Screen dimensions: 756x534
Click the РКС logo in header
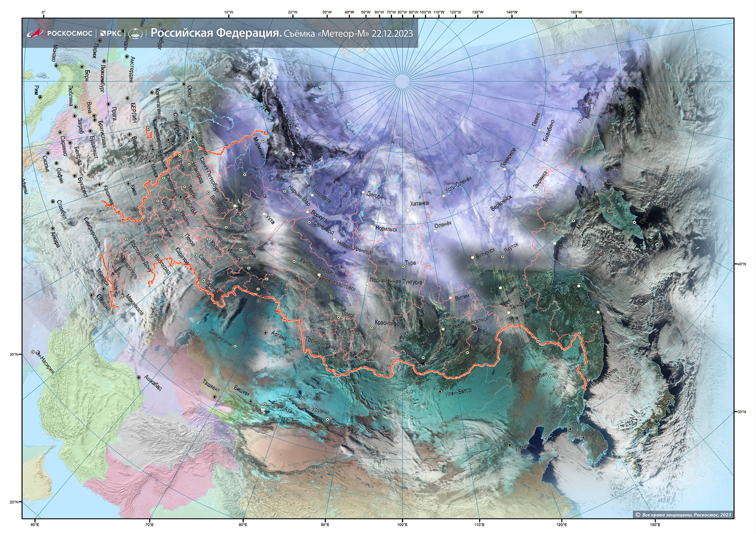click(111, 33)
